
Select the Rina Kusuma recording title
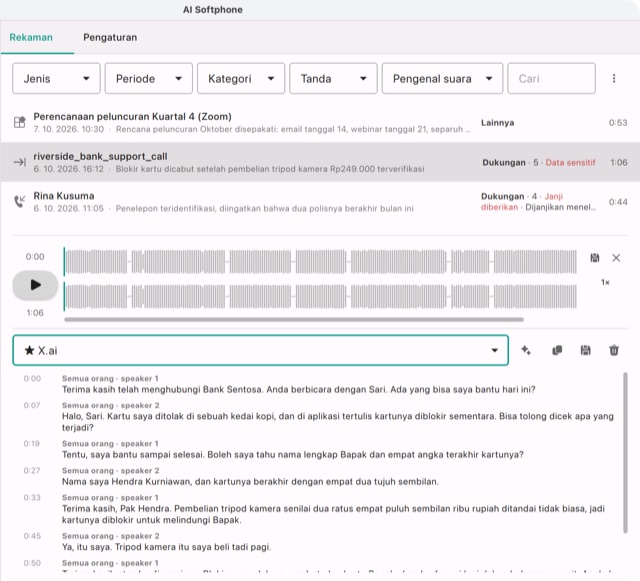coord(64,196)
